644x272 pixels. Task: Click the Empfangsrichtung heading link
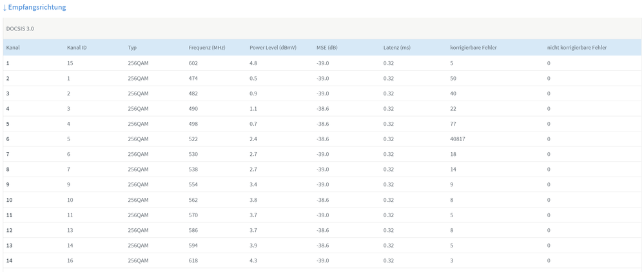pos(37,7)
